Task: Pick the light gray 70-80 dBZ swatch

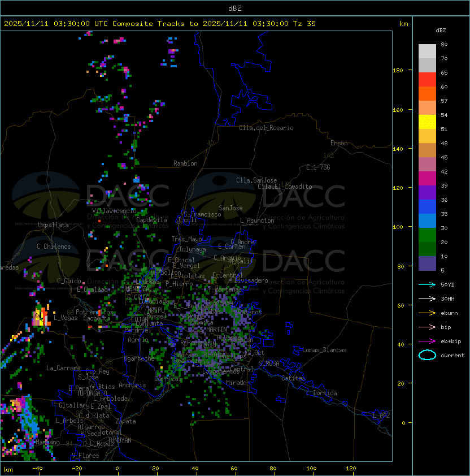Action: click(427, 51)
